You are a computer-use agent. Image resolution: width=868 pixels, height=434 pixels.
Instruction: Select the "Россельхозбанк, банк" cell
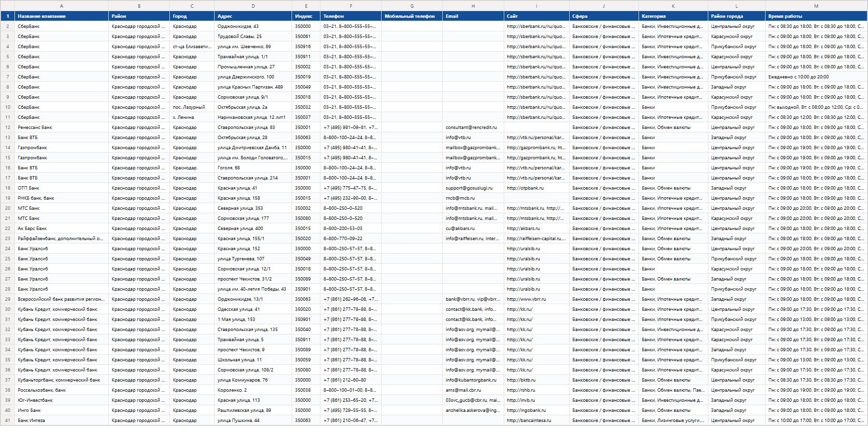point(62,390)
